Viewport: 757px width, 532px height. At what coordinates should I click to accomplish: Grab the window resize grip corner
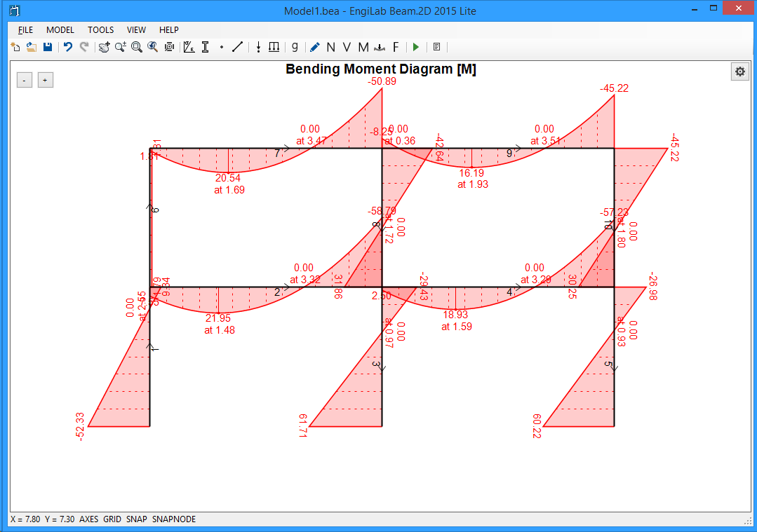748,521
